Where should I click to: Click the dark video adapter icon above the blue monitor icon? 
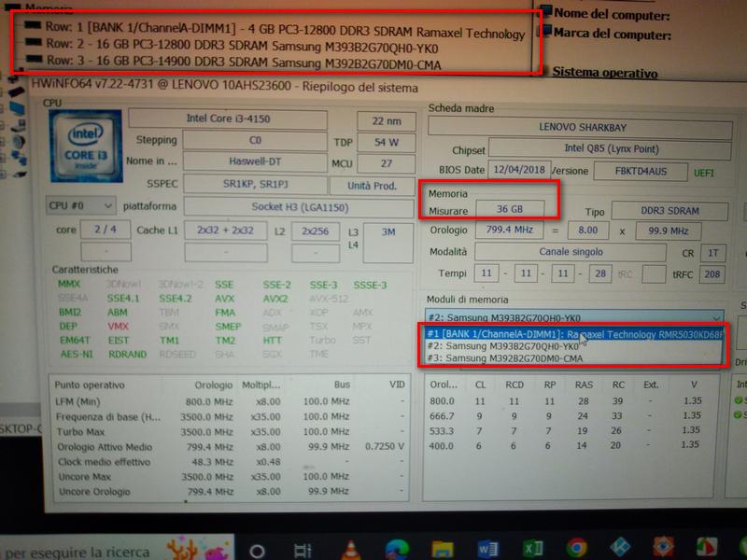point(17,92)
